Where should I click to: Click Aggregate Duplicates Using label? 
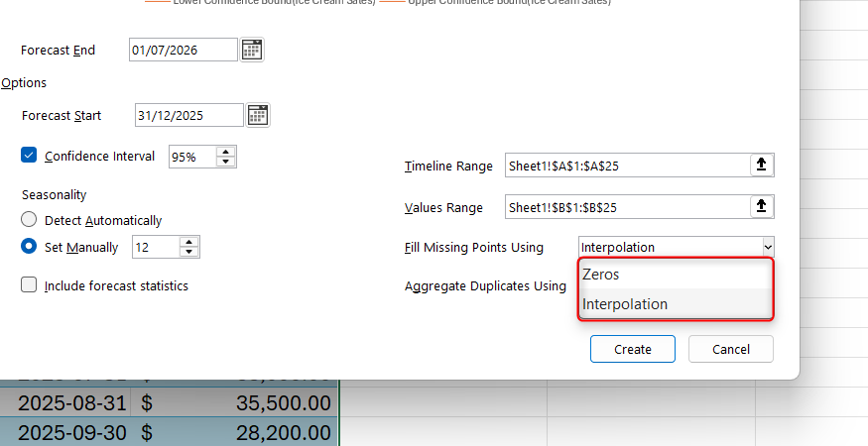pyautogui.click(x=485, y=286)
